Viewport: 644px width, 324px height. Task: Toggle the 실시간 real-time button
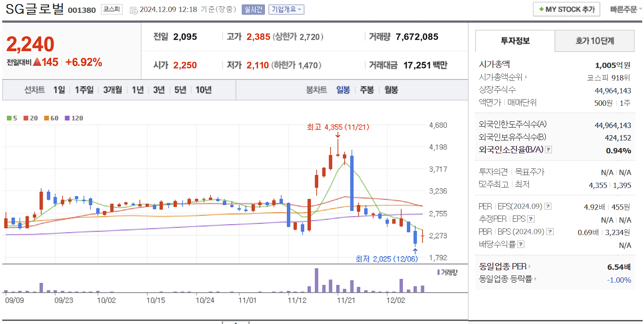pyautogui.click(x=253, y=9)
